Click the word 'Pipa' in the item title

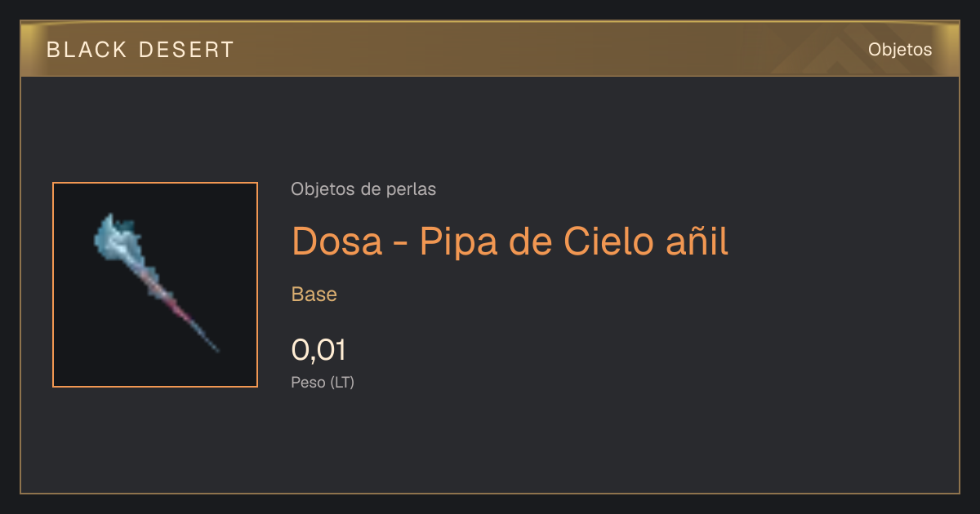(453, 241)
